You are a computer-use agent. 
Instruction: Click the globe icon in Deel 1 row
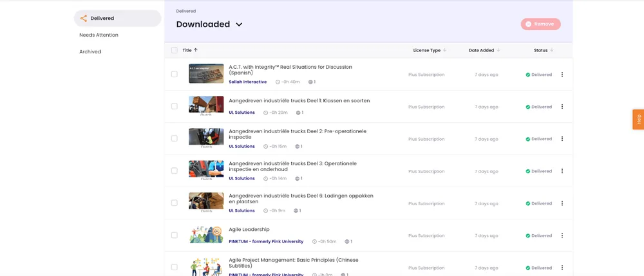click(x=298, y=113)
